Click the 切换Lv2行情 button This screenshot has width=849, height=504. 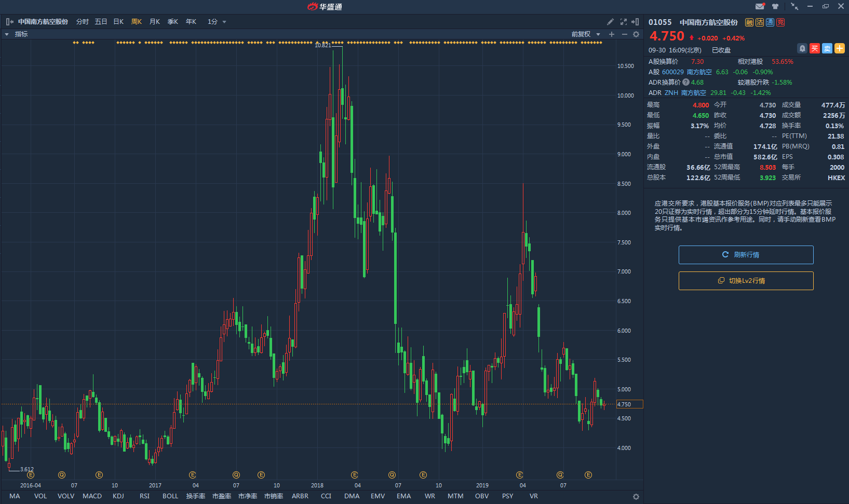click(746, 281)
